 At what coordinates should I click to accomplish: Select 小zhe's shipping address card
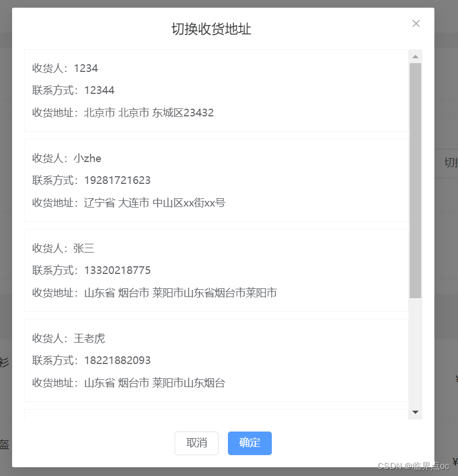pos(217,180)
